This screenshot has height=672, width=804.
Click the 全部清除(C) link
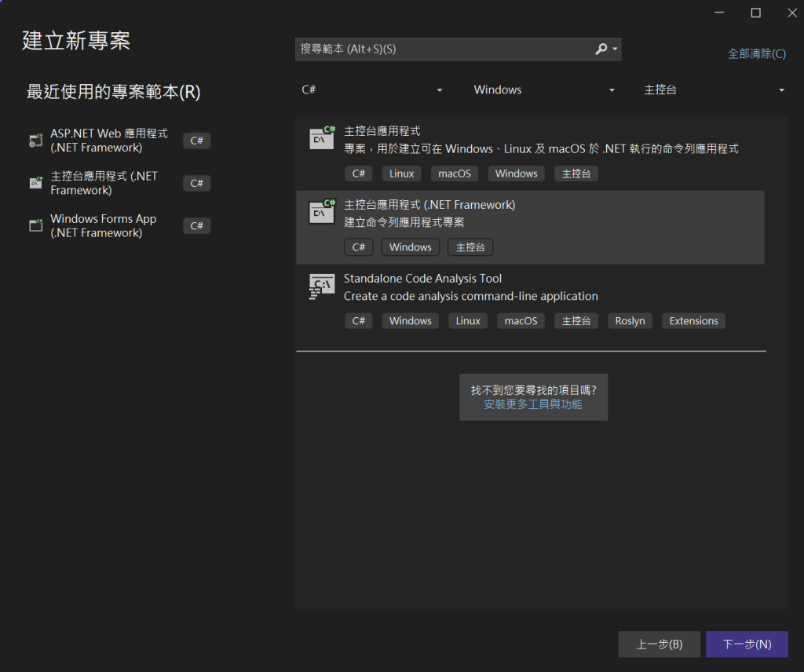pos(756,54)
